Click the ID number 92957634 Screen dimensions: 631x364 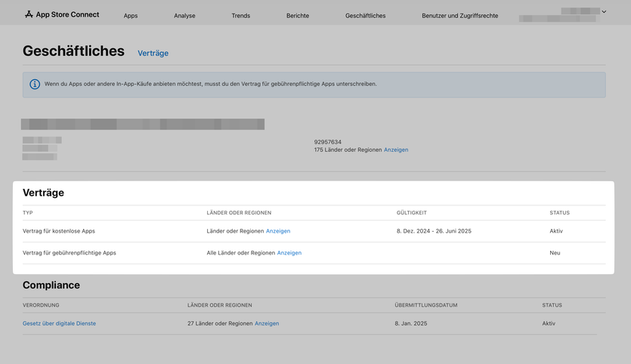tap(327, 142)
